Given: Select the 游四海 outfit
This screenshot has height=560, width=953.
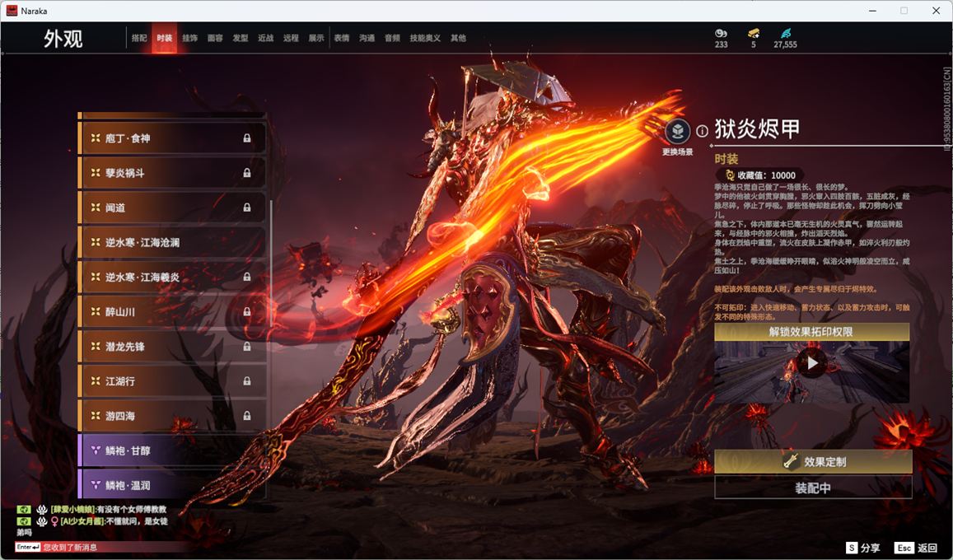Looking at the screenshot, I should point(173,416).
